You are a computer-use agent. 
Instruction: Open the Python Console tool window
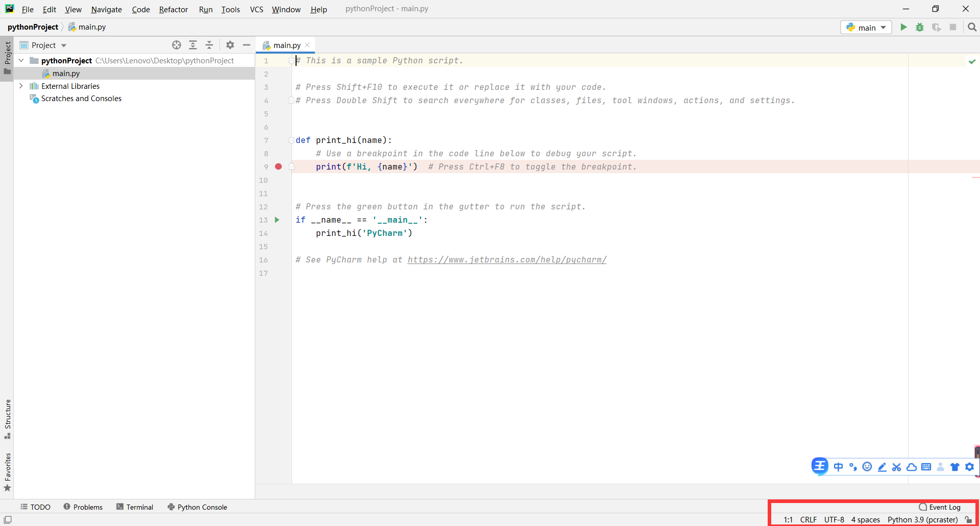198,507
